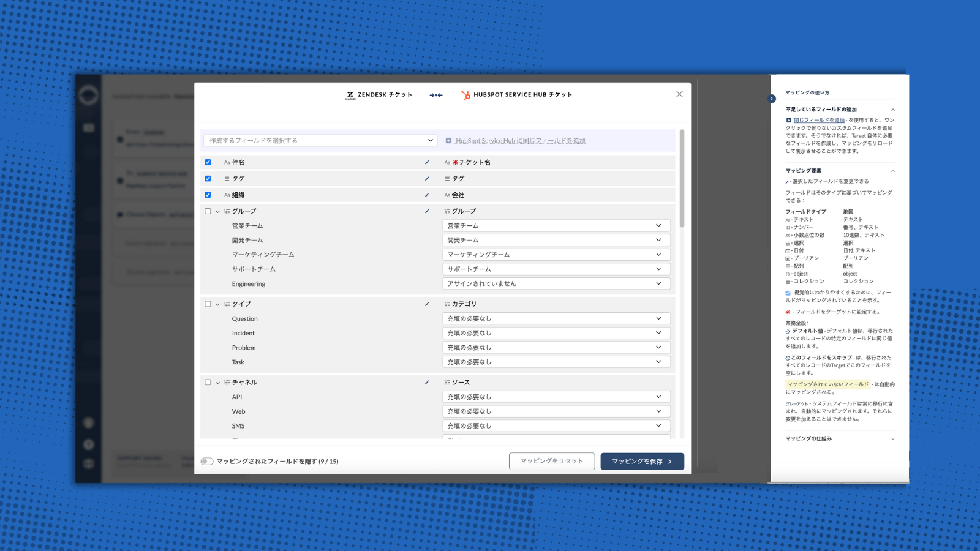Image resolution: width=980 pixels, height=551 pixels.
Task: Click the edit pencil beside 組織 field
Action: [427, 195]
